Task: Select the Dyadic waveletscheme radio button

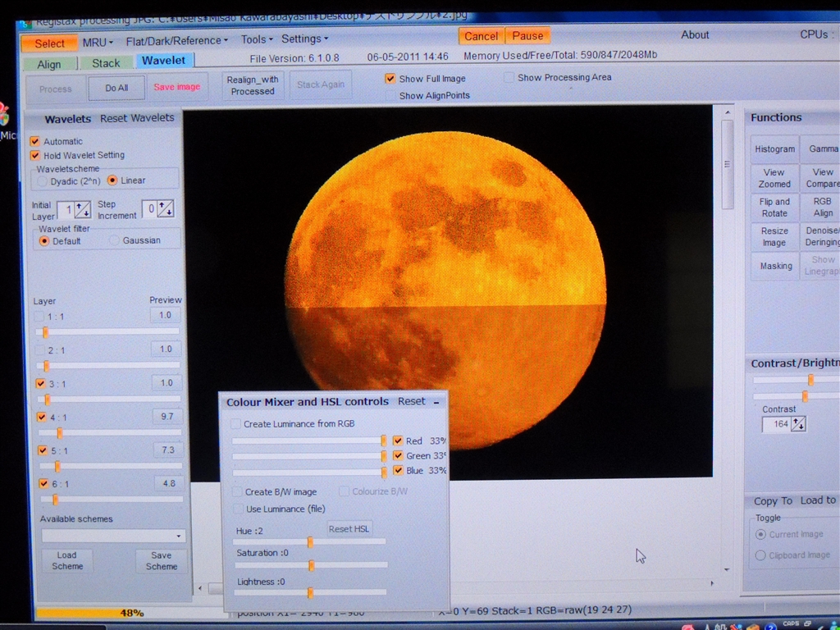Action: point(43,180)
